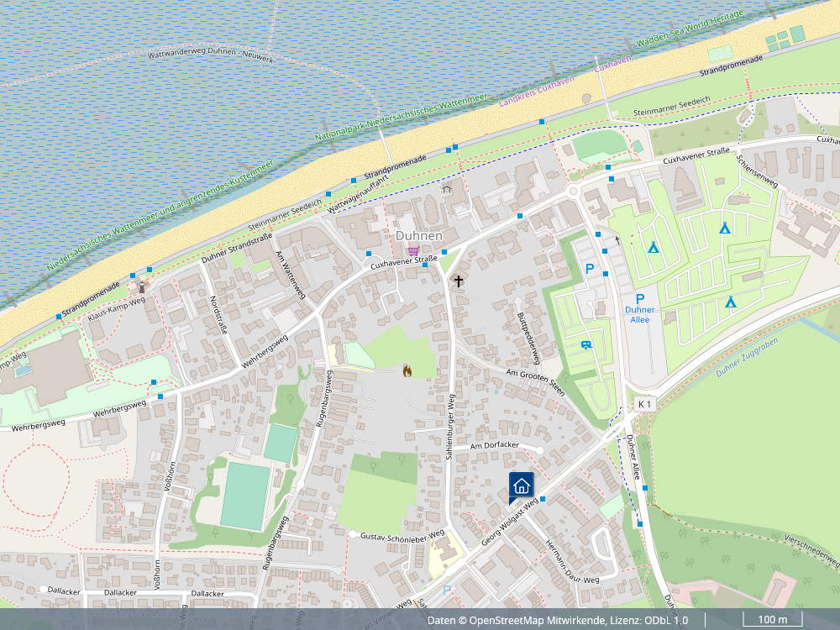Click the purple Landkreis Cuxhaven boundary label
This screenshot has height=630, width=840.
pyautogui.click(x=537, y=92)
